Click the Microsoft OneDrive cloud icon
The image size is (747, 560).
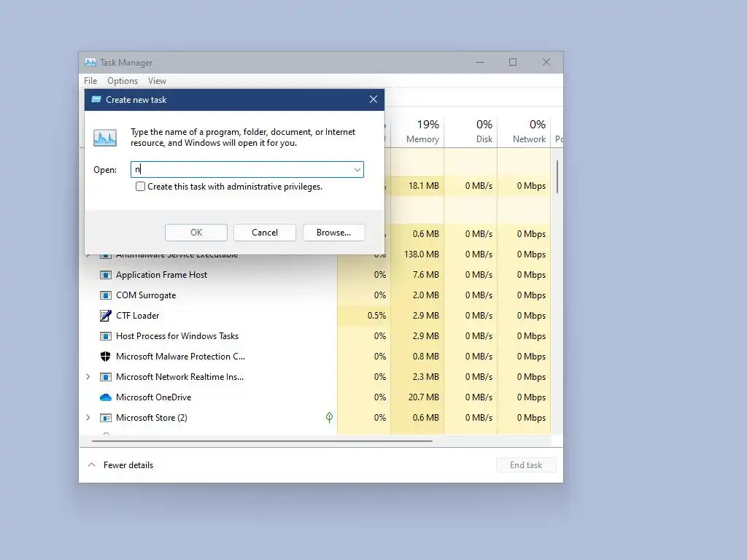[x=105, y=397]
